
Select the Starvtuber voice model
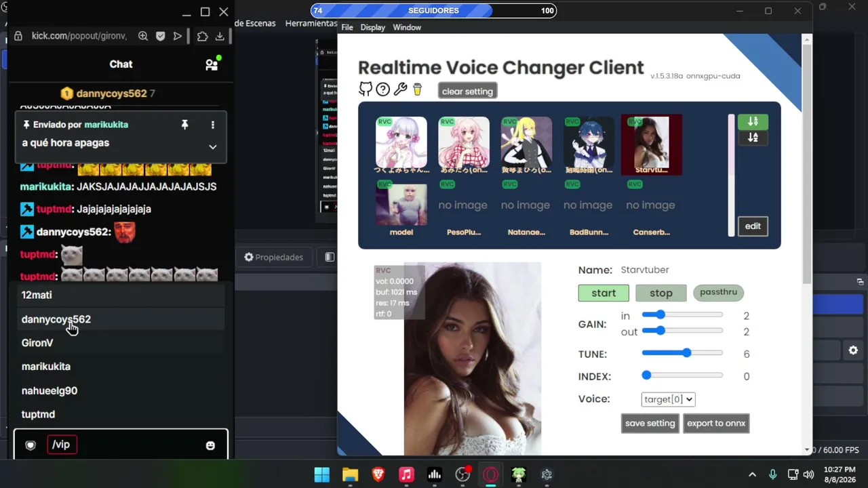(652, 144)
